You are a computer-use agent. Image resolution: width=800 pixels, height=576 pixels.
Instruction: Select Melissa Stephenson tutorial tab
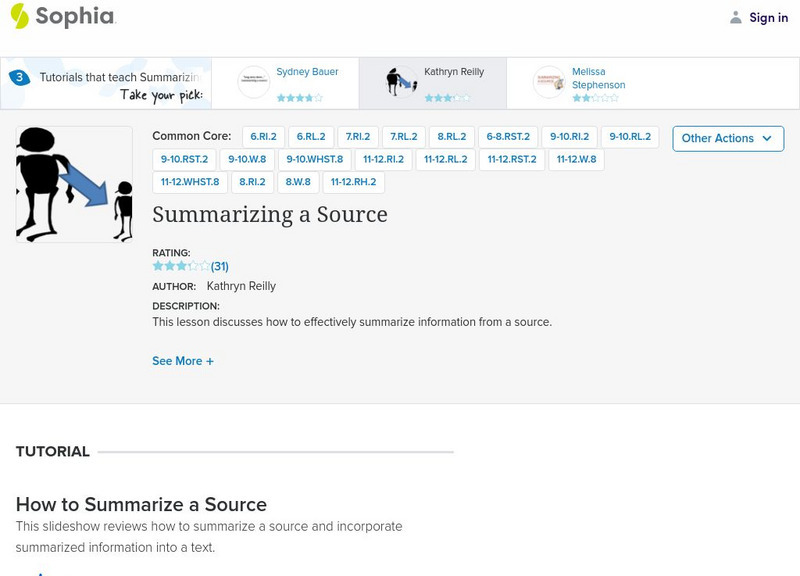581,83
